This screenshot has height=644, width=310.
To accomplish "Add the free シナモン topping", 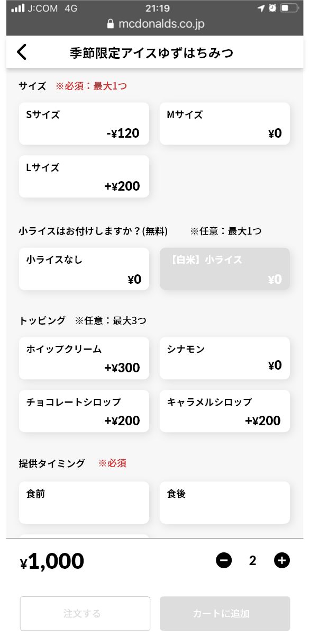I will coord(224,358).
